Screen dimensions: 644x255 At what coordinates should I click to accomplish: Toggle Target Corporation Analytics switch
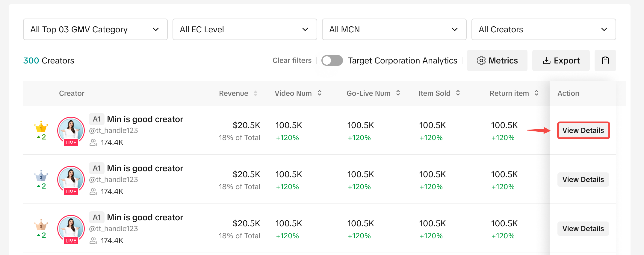click(x=332, y=60)
